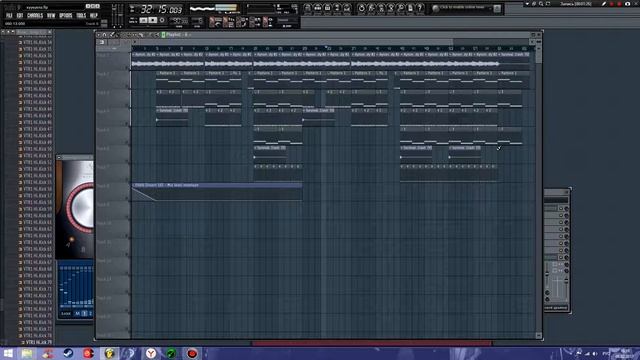This screenshot has height=360, width=640.
Task: Select browser item VTR1 Hi.Kick 60
Action: (38, 216)
